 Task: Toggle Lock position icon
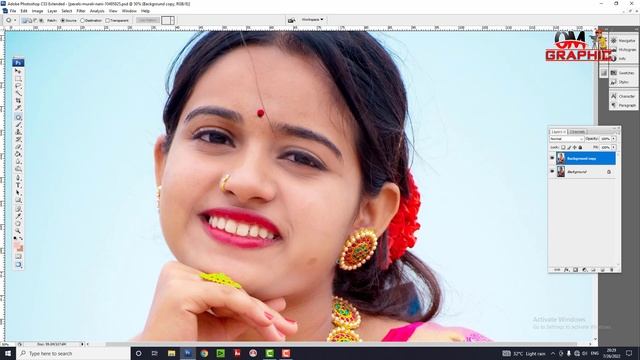coord(574,147)
